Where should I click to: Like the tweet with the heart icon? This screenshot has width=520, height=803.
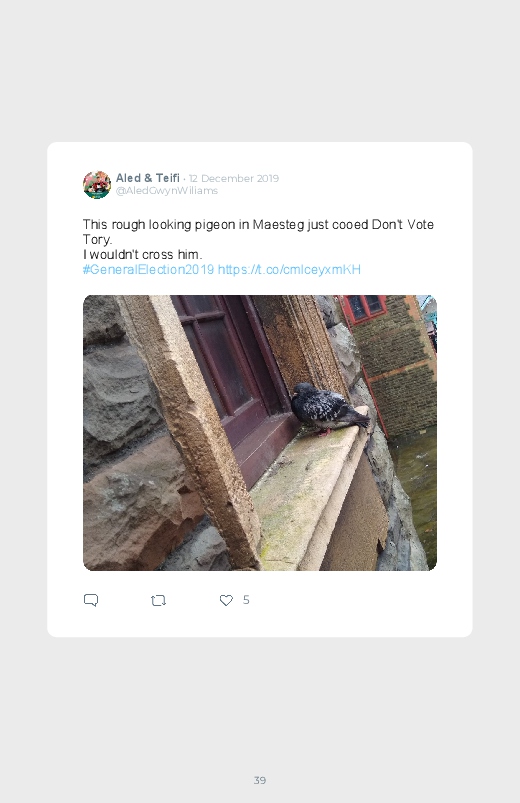pyautogui.click(x=226, y=600)
